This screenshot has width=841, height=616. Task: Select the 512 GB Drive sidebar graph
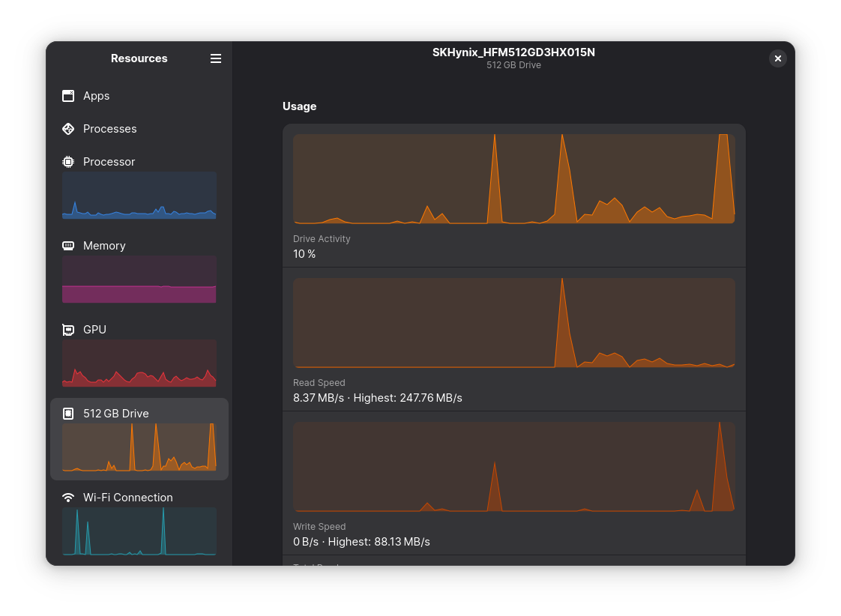[139, 447]
